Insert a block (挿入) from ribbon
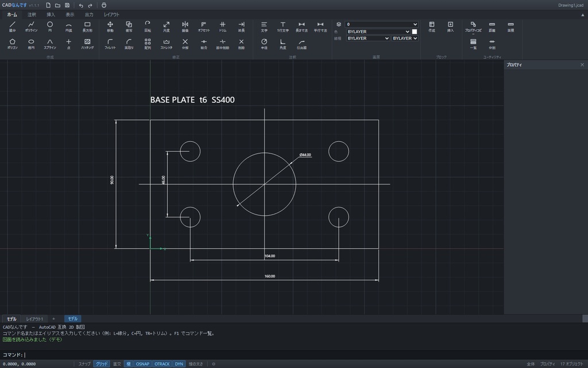Viewport: 588px width, 368px height. coord(450,26)
